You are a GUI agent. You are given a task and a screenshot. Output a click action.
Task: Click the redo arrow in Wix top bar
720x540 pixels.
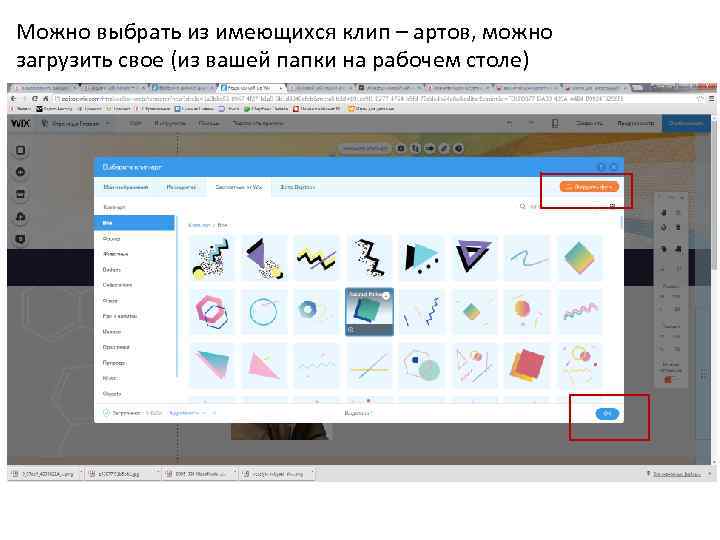(x=531, y=123)
